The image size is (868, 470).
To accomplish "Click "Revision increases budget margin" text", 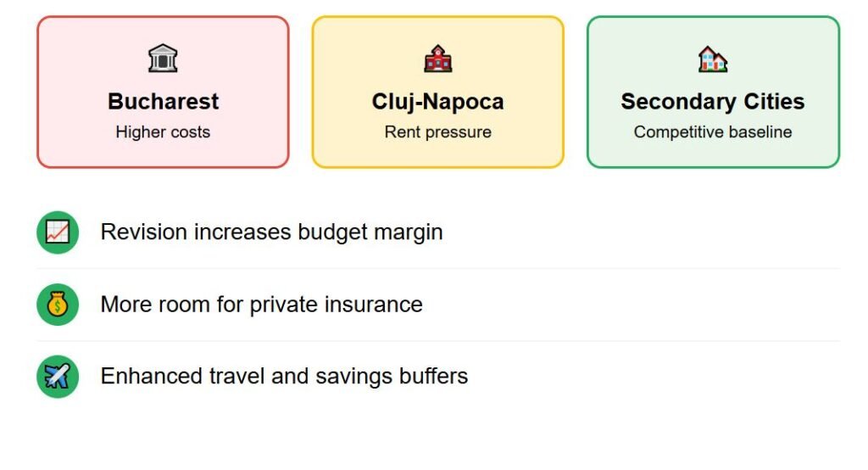I will pos(271,232).
